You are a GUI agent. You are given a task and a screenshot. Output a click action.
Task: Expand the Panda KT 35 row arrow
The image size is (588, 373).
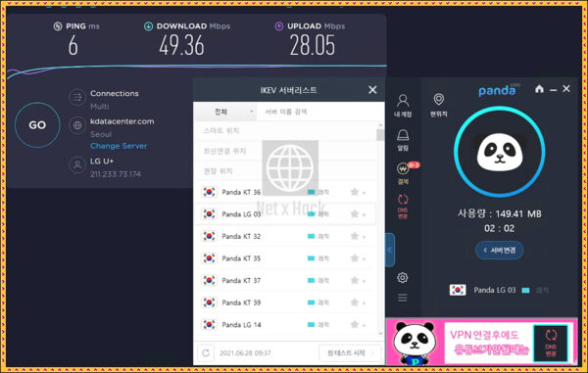coord(365,259)
